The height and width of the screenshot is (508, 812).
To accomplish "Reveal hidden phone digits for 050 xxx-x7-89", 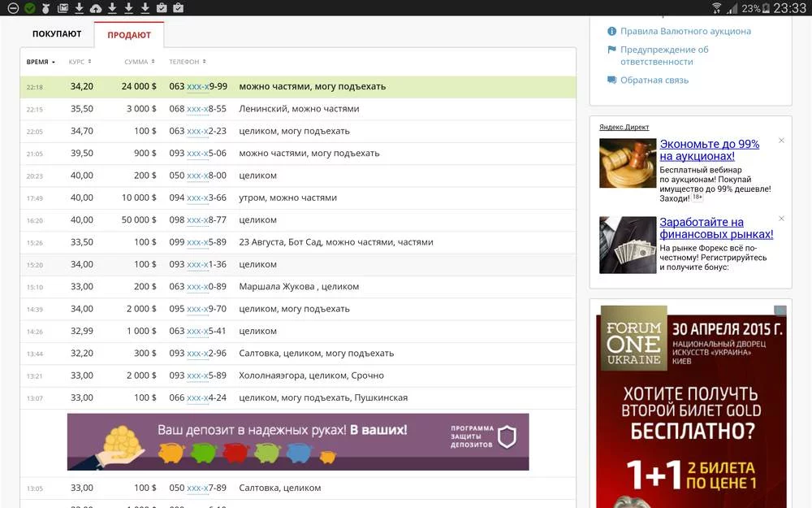I will click(198, 488).
